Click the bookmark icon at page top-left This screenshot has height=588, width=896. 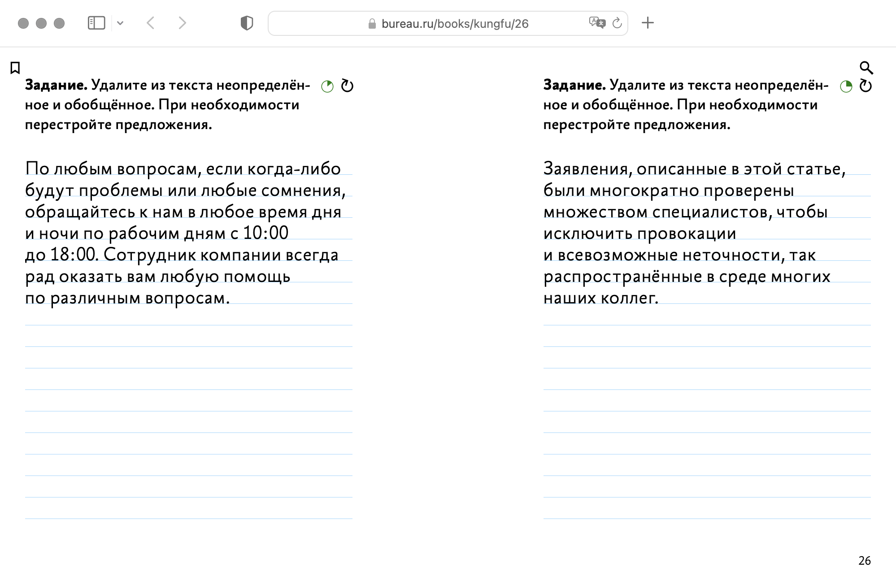pyautogui.click(x=15, y=68)
